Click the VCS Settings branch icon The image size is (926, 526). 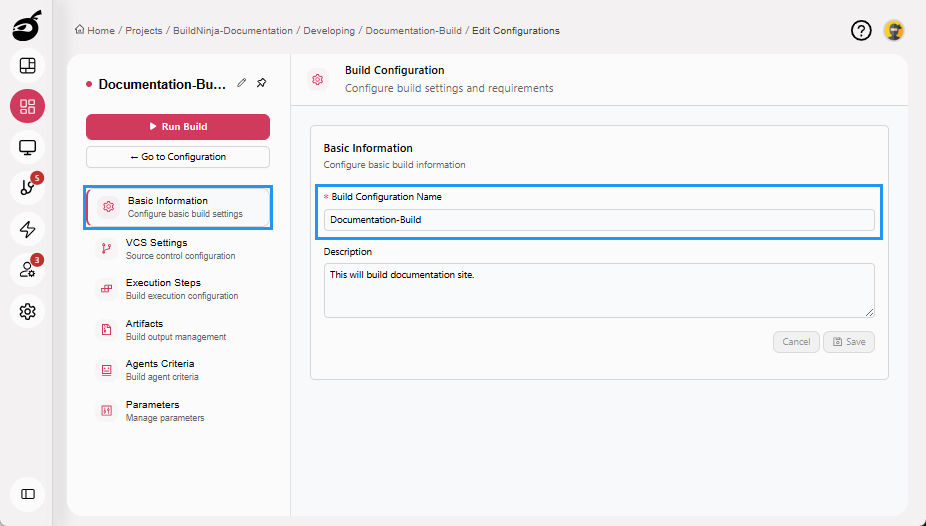(x=106, y=249)
